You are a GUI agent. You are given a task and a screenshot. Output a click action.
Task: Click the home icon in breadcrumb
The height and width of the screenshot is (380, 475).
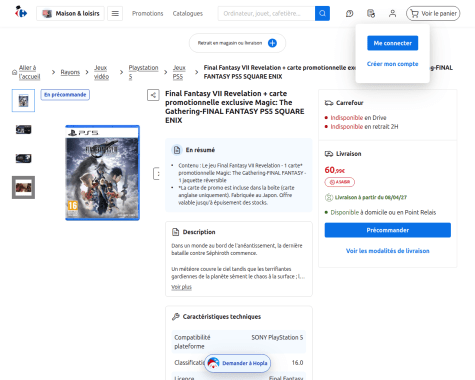tap(14, 72)
